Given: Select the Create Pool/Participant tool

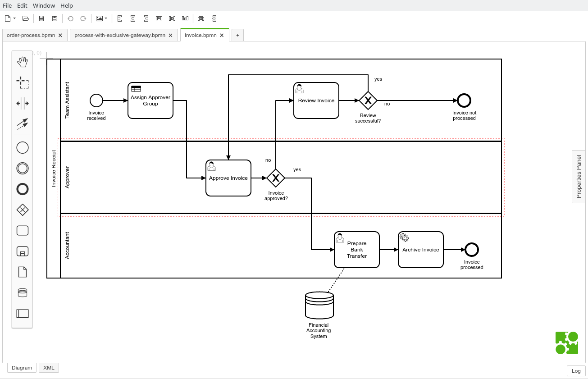Looking at the screenshot, I should pos(22,313).
